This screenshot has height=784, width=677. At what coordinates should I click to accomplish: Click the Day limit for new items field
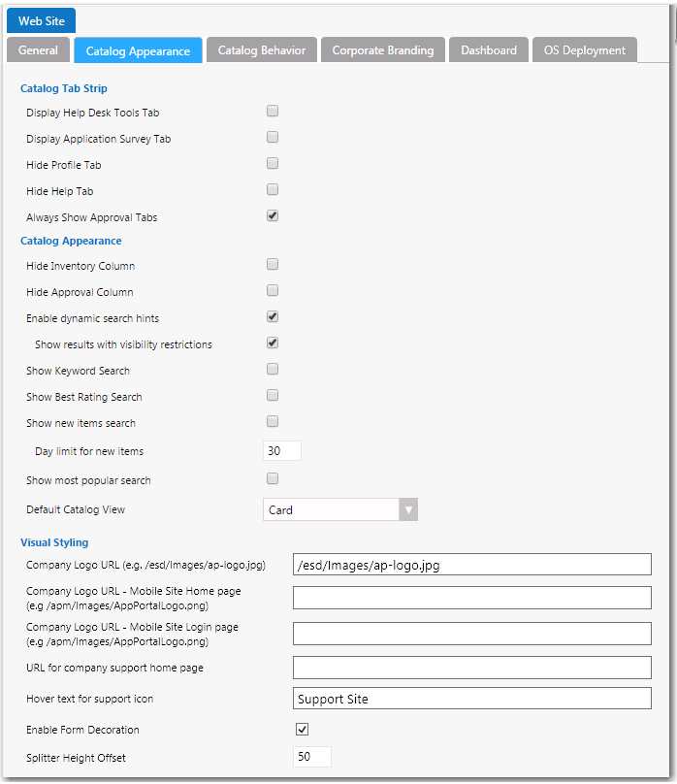coord(281,450)
